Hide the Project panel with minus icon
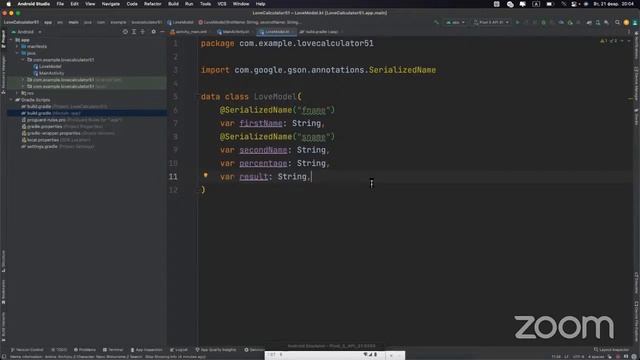The image size is (640, 360). (x=162, y=31)
